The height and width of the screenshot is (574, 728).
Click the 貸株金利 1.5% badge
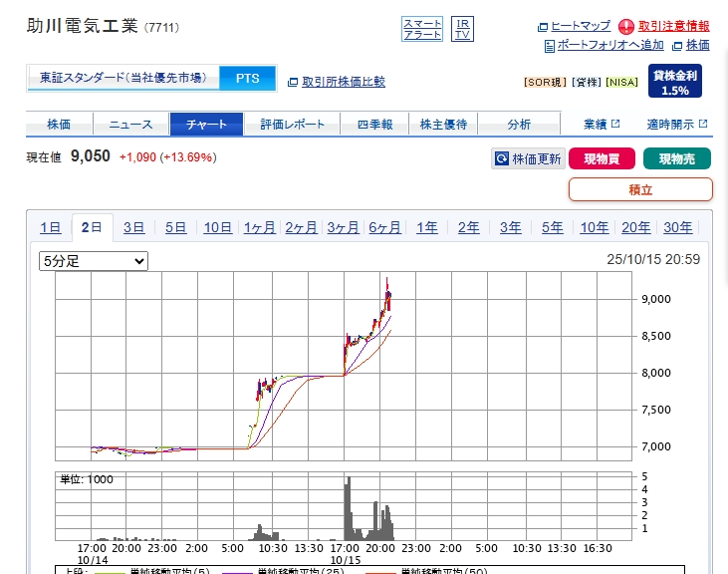[x=675, y=82]
